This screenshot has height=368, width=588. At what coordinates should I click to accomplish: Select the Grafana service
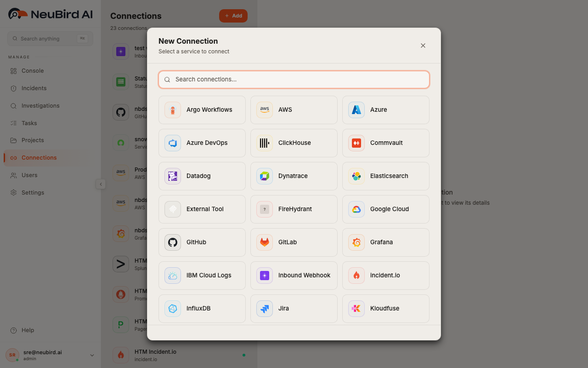click(385, 242)
